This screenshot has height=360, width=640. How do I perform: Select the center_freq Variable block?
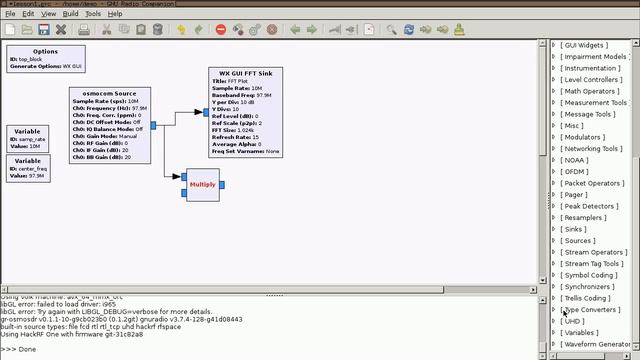29,168
